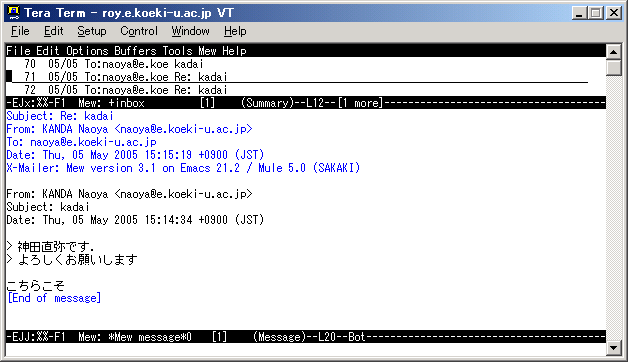Click the vertical scrollbar thumb
This screenshot has width=628, height=362.
613,67
